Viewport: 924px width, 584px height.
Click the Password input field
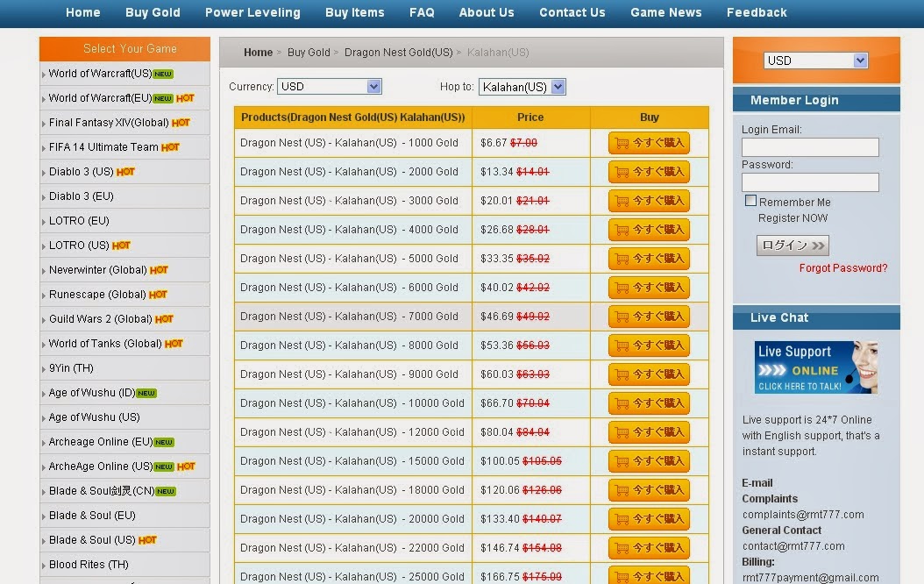(x=810, y=182)
